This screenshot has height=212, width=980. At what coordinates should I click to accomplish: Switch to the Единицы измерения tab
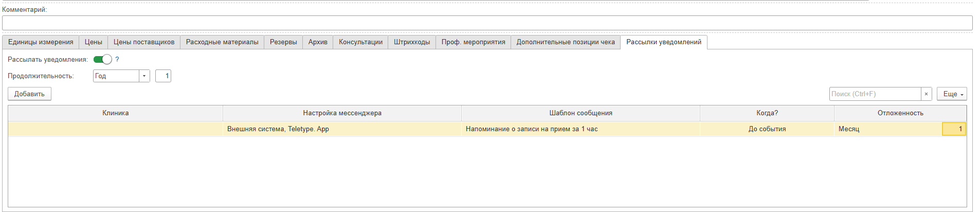point(41,42)
